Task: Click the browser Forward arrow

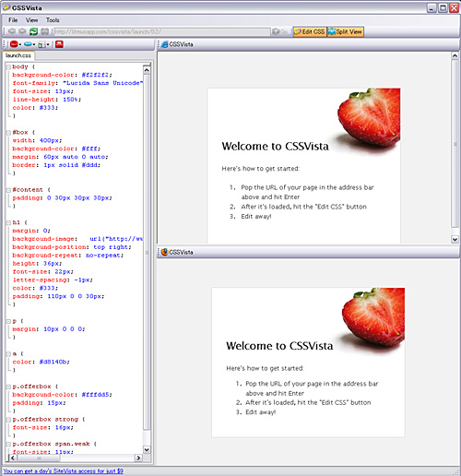Action: tap(22, 31)
